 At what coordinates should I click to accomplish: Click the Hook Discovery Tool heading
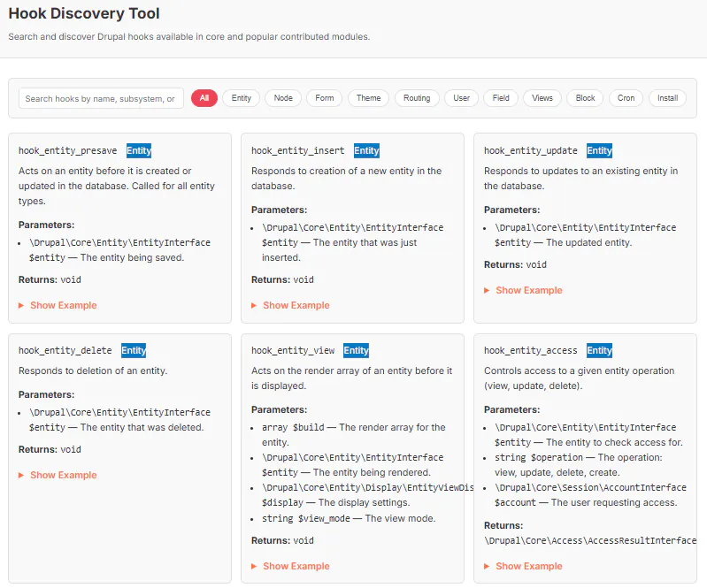point(84,13)
